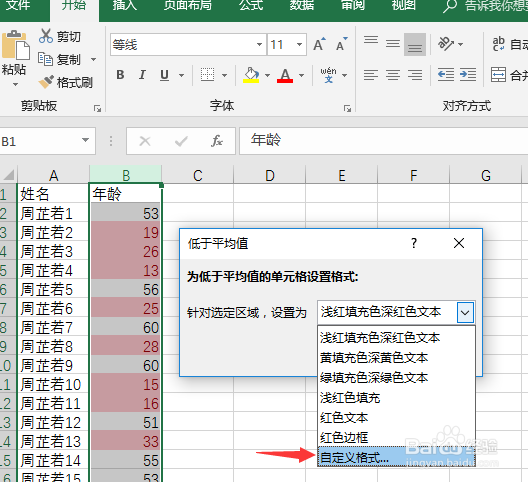Increase indent

pyautogui.click(x=468, y=75)
